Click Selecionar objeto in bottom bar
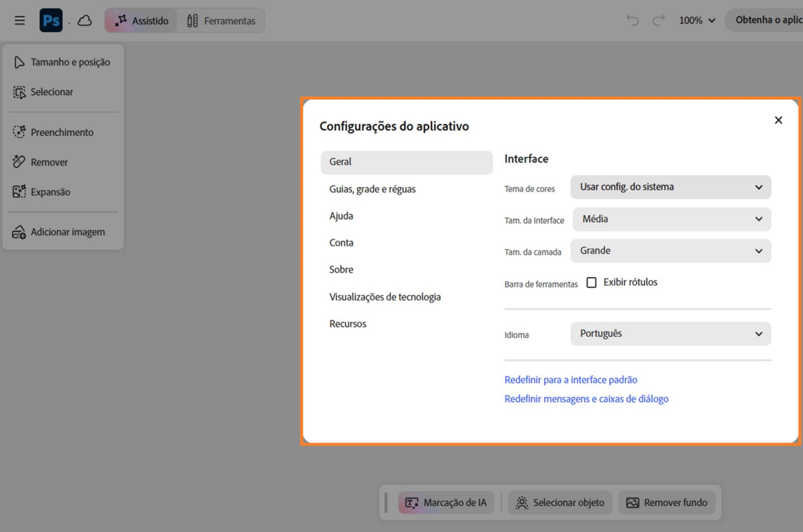This screenshot has height=532, width=803. tap(560, 502)
